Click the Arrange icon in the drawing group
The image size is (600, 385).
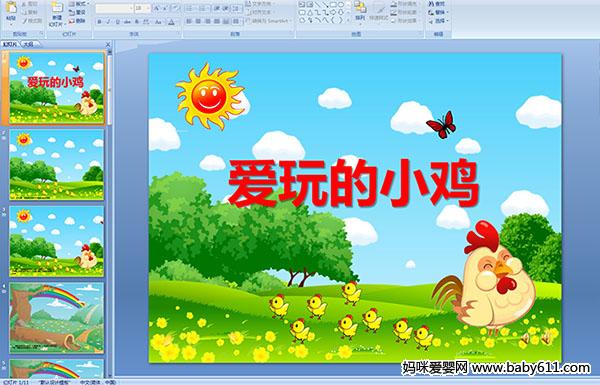click(x=360, y=10)
